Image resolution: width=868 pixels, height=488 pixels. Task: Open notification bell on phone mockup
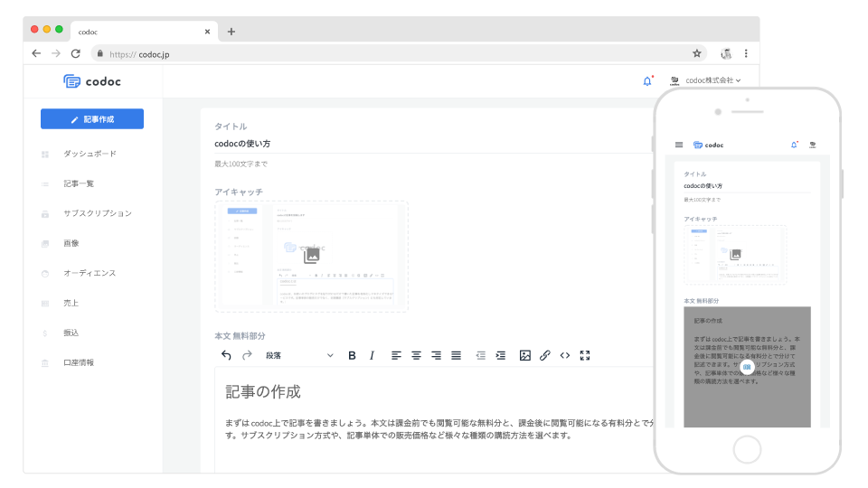pyautogui.click(x=794, y=145)
